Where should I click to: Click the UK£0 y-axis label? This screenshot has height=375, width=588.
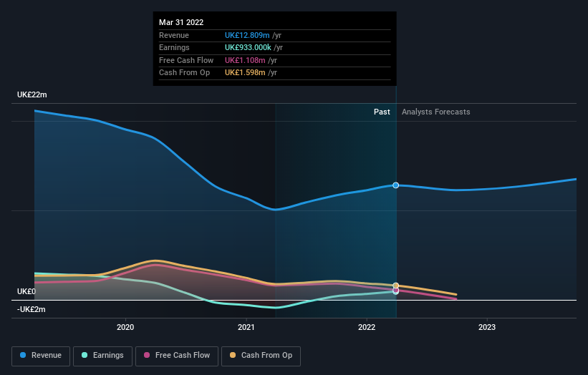click(x=26, y=291)
